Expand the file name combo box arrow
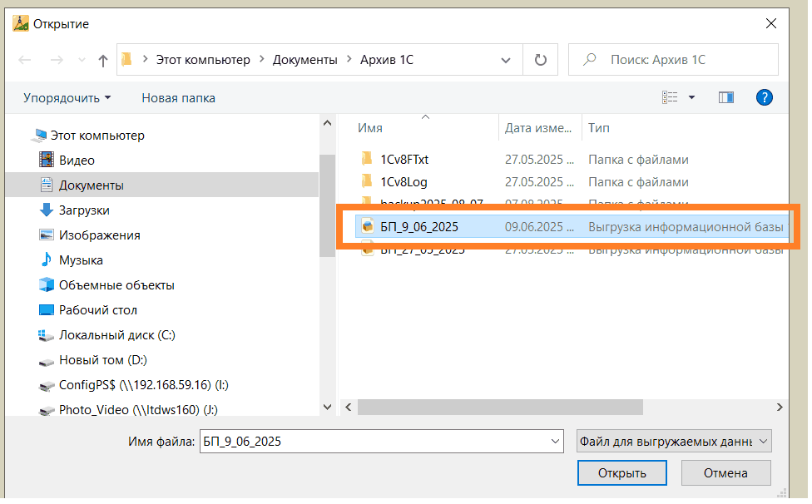812x504 pixels. point(555,442)
